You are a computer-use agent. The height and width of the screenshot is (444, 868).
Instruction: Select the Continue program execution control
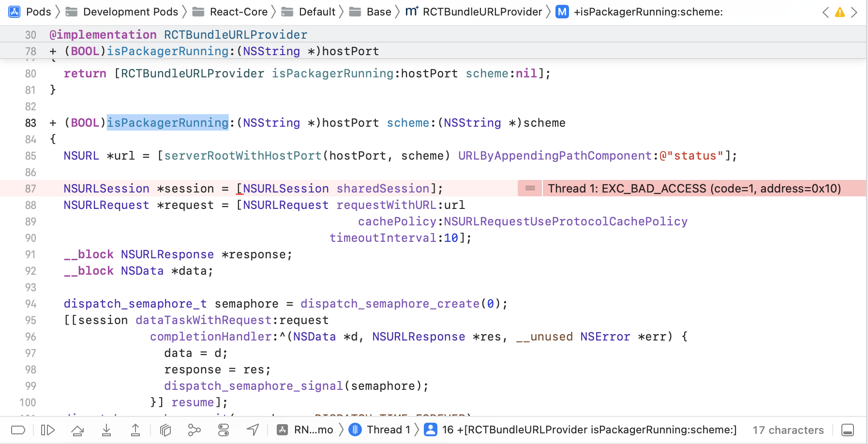click(48, 429)
